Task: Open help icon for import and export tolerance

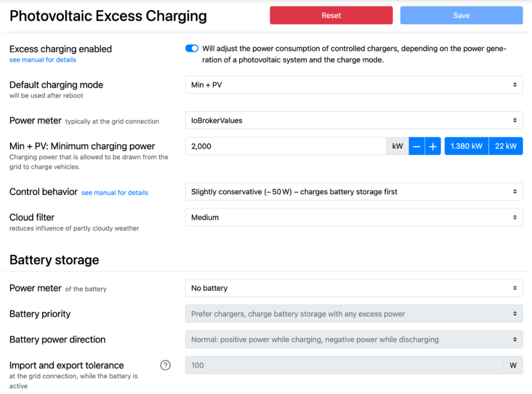Action: (165, 365)
